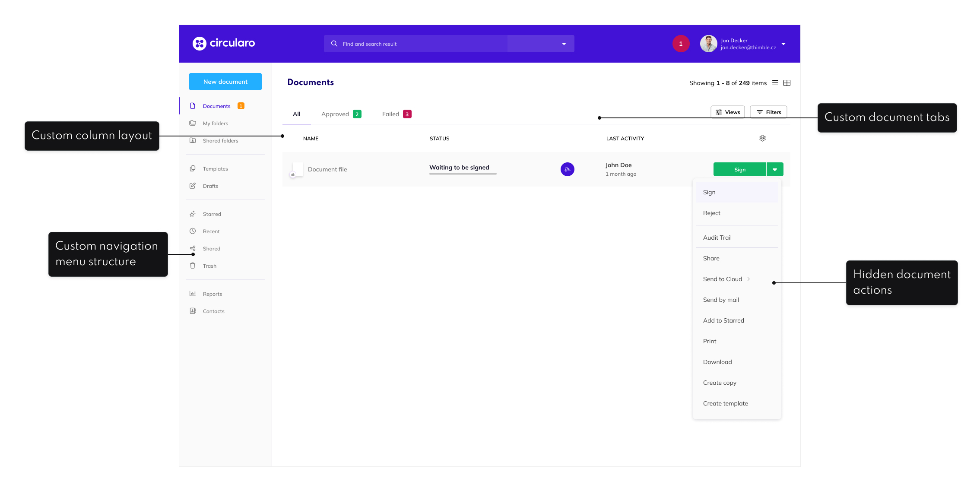Viewport: 980px width, 491px height.
Task: Collapse the Sign button dropdown arrow
Action: point(775,170)
